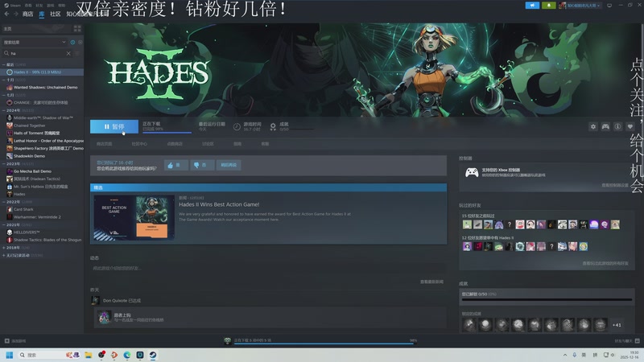Expand the 2018年 group

[x=11, y=248]
